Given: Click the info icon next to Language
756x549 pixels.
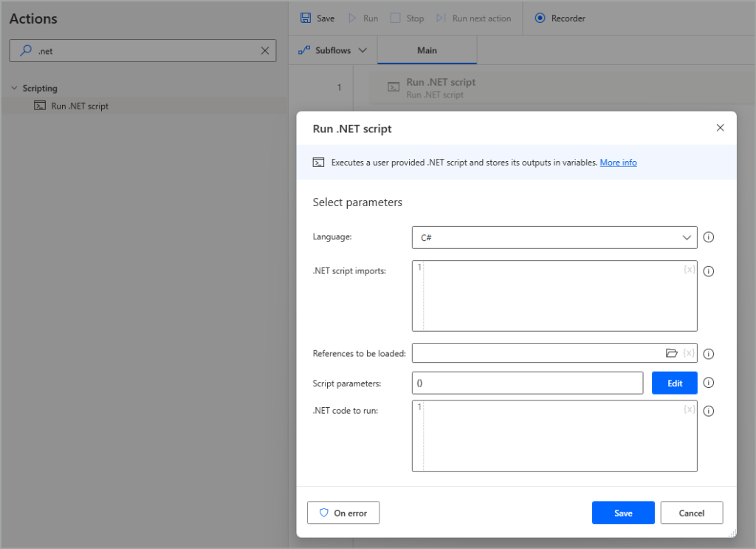Looking at the screenshot, I should point(708,236).
